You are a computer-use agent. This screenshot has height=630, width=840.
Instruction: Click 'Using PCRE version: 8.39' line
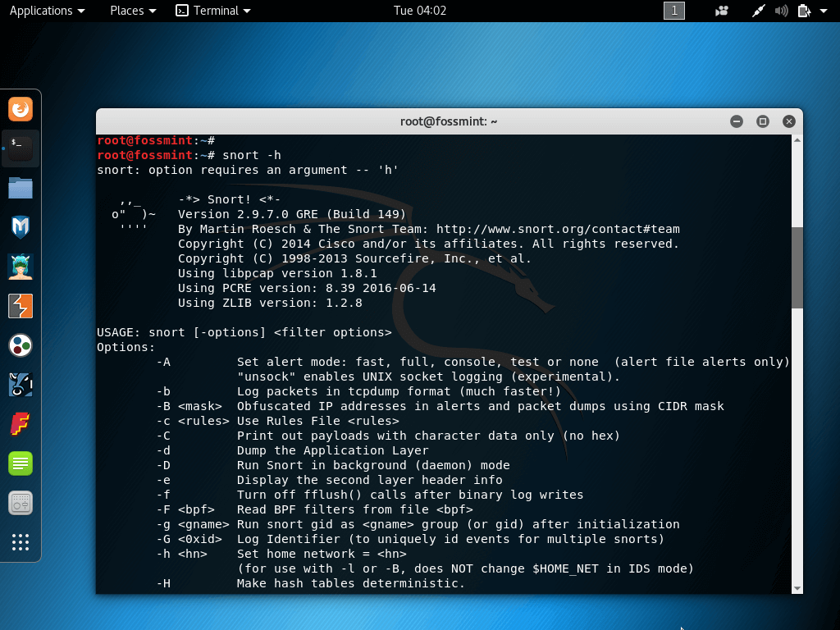point(307,288)
